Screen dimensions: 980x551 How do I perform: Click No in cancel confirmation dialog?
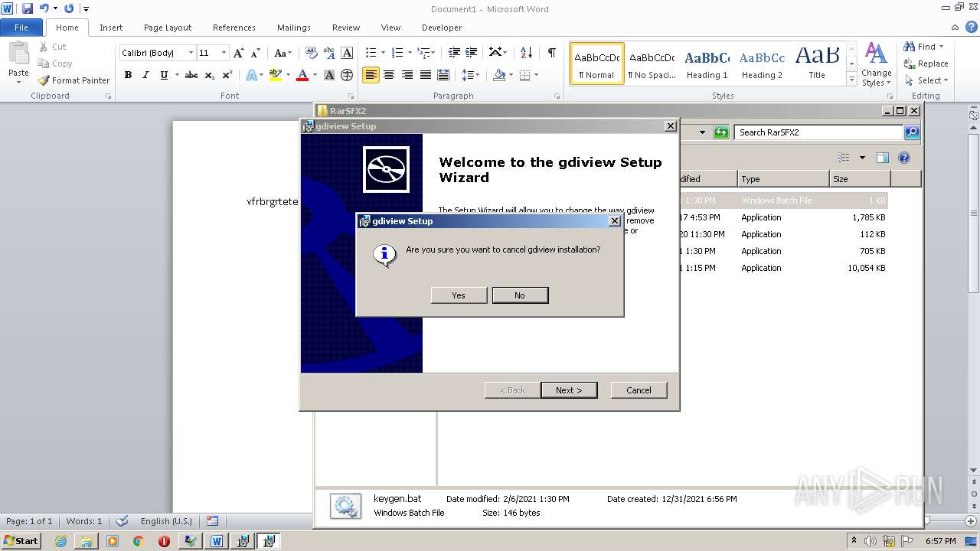point(520,295)
